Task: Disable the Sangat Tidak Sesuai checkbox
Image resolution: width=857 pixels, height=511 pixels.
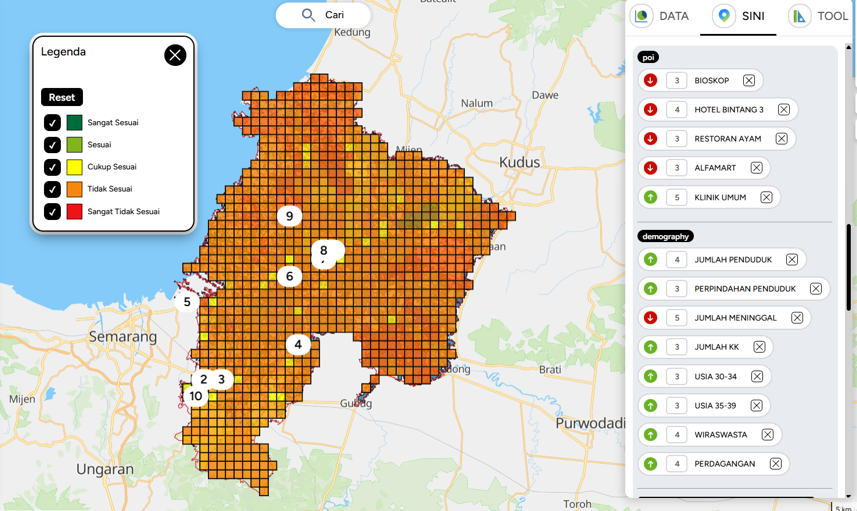Action: coord(52,212)
